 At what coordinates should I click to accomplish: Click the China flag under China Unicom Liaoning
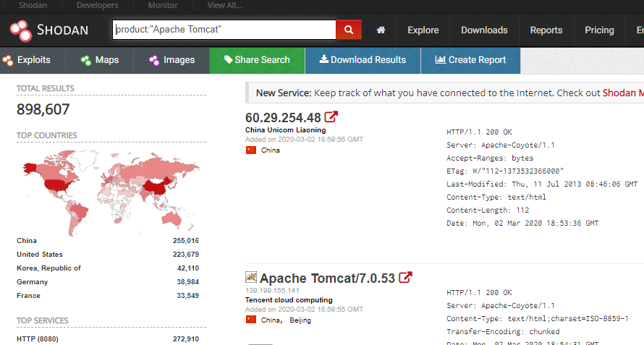(251, 150)
